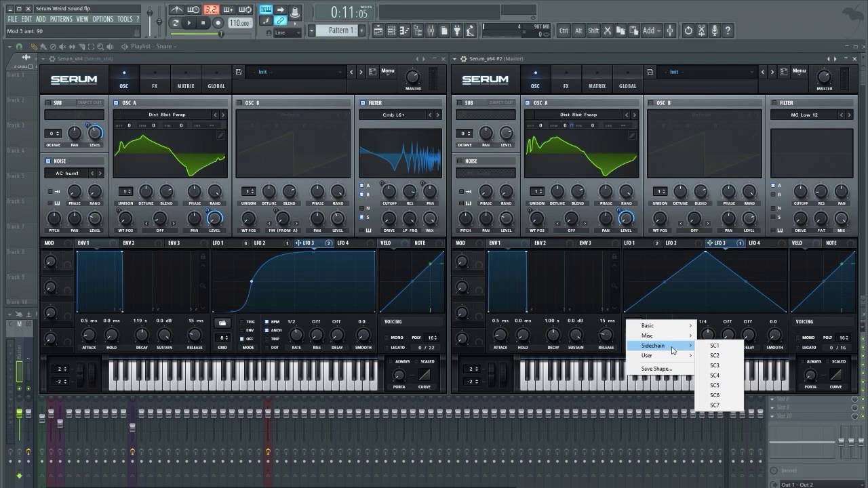Toggle pattern/song mode switch

tap(175, 23)
